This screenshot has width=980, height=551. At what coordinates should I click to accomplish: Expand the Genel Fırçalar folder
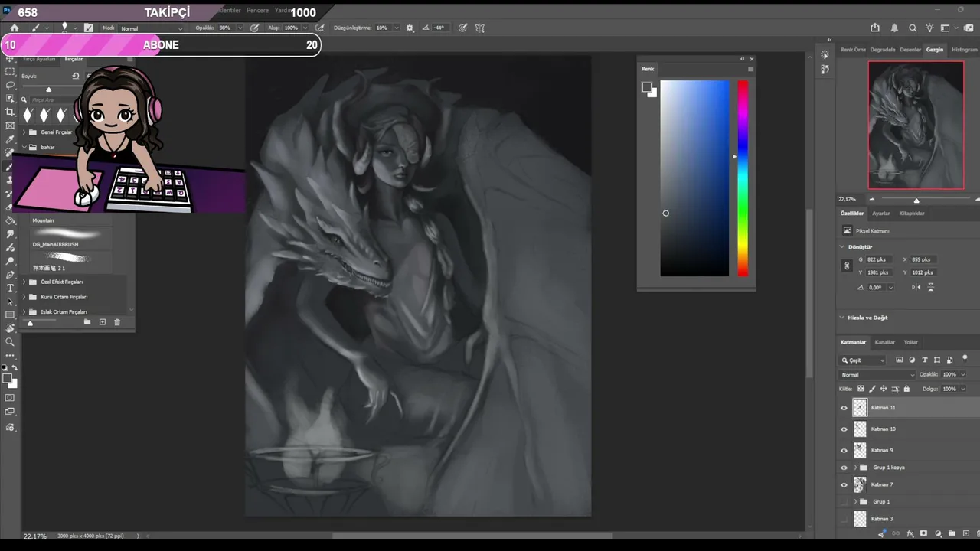pos(24,132)
